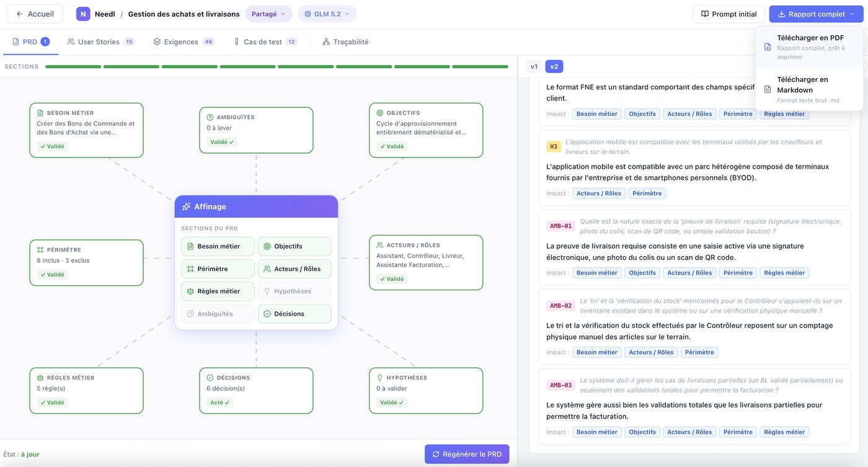Viewport: 868px width, 467px height.
Task: Click the Règles métier tag under AMB-03
Action: pos(784,432)
